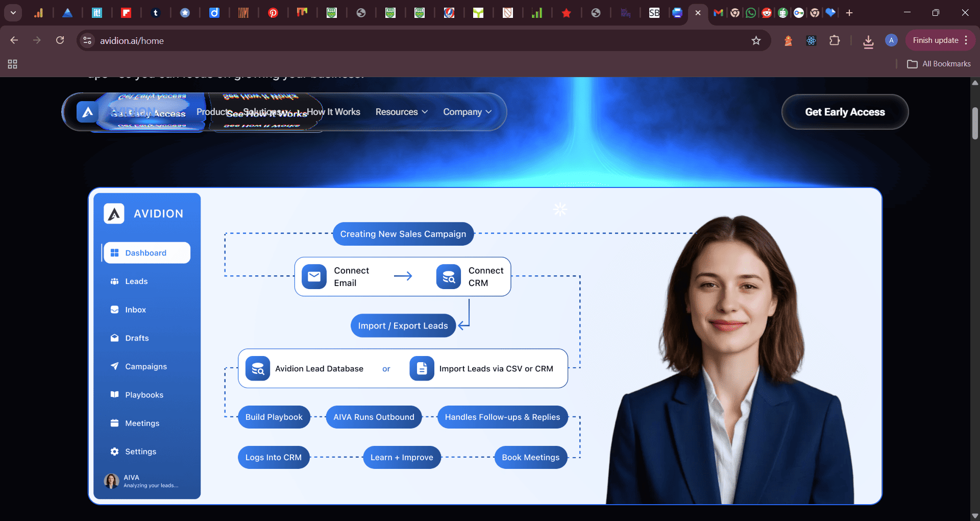The width and height of the screenshot is (980, 521).
Task: Click the 'Import Leads via CSV or CRM' text
Action: tap(496, 369)
